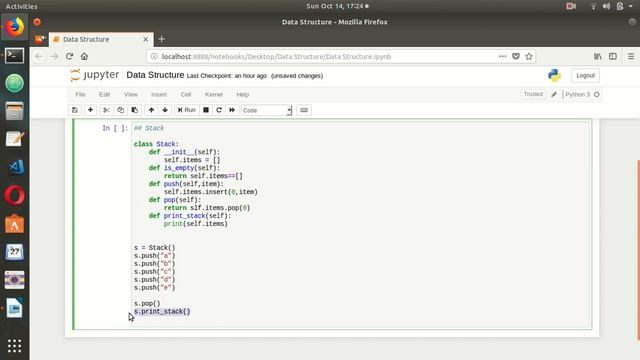Click the In [ ]: cell prompt
The width and height of the screenshot is (640, 360).
115,128
